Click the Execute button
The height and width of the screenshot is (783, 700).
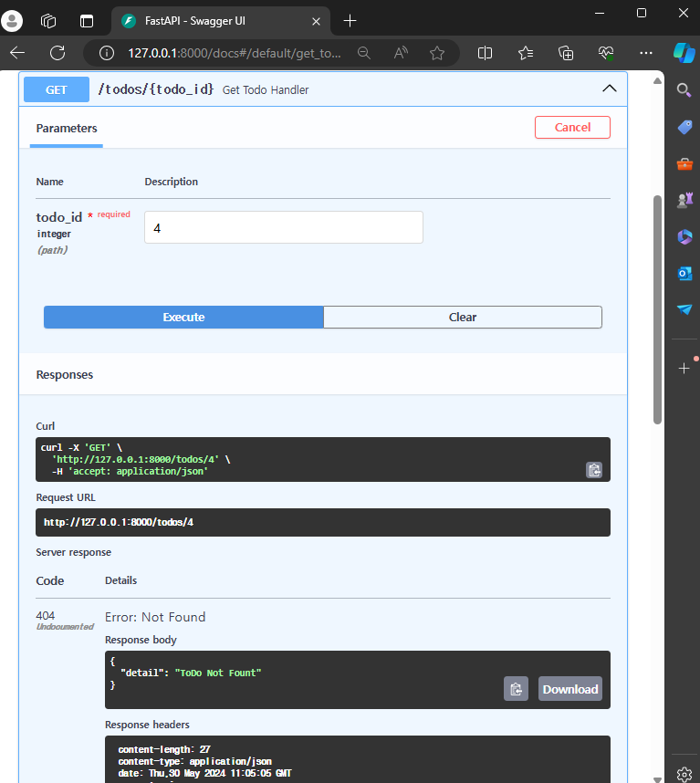point(183,317)
